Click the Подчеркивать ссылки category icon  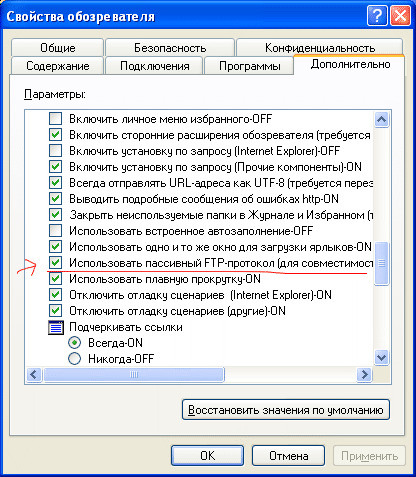(x=56, y=327)
